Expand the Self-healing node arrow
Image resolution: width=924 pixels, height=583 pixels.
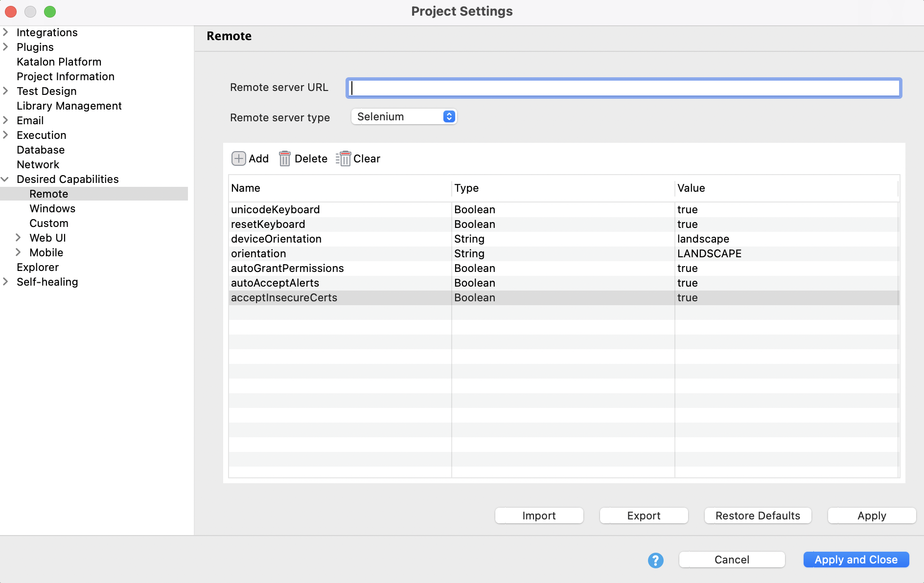(6, 282)
